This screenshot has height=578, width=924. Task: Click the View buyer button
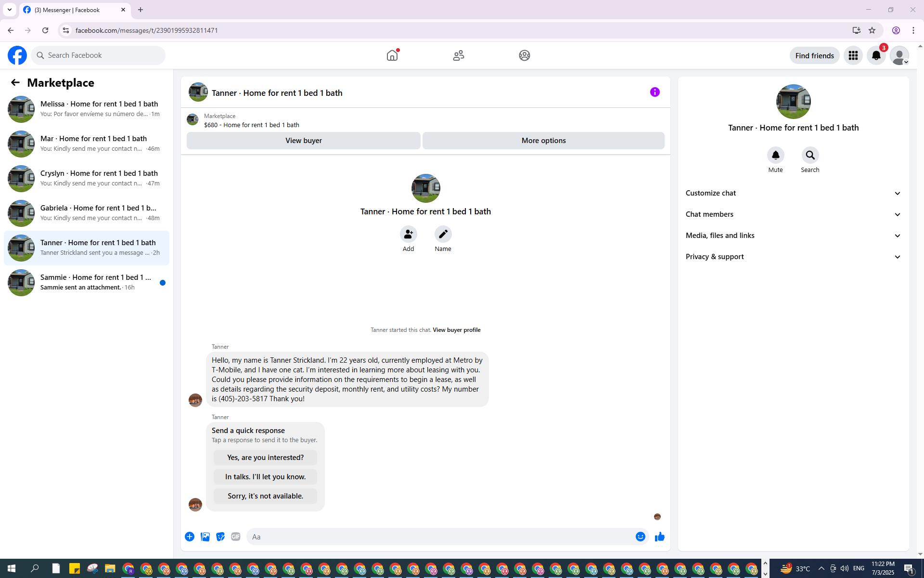[x=303, y=141]
